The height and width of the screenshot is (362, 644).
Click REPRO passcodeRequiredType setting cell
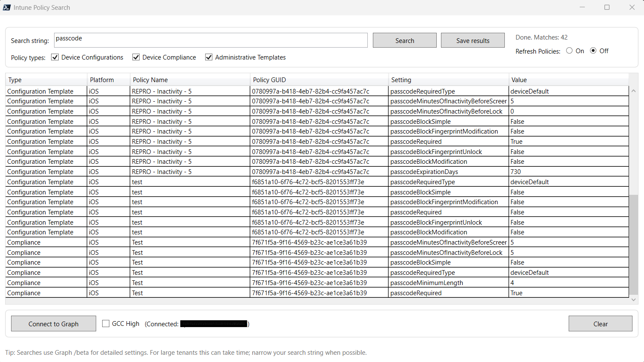coord(449,91)
